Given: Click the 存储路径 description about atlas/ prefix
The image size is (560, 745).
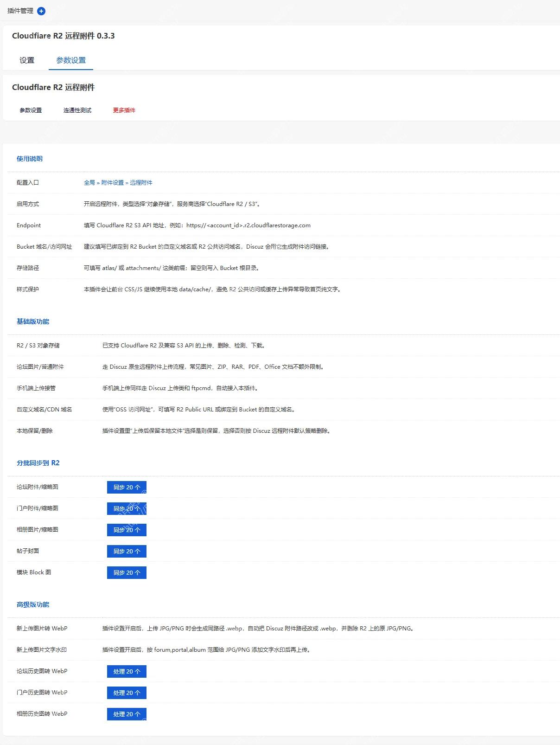Looking at the screenshot, I should pos(172,268).
